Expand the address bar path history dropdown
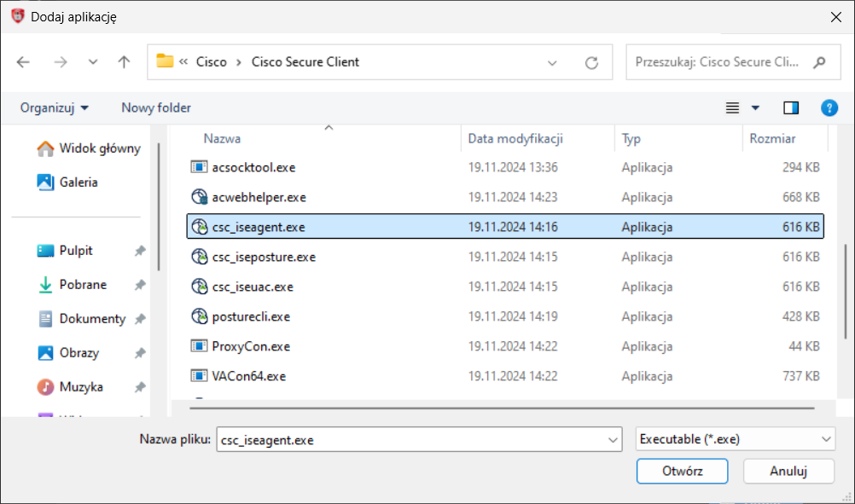 pyautogui.click(x=552, y=62)
